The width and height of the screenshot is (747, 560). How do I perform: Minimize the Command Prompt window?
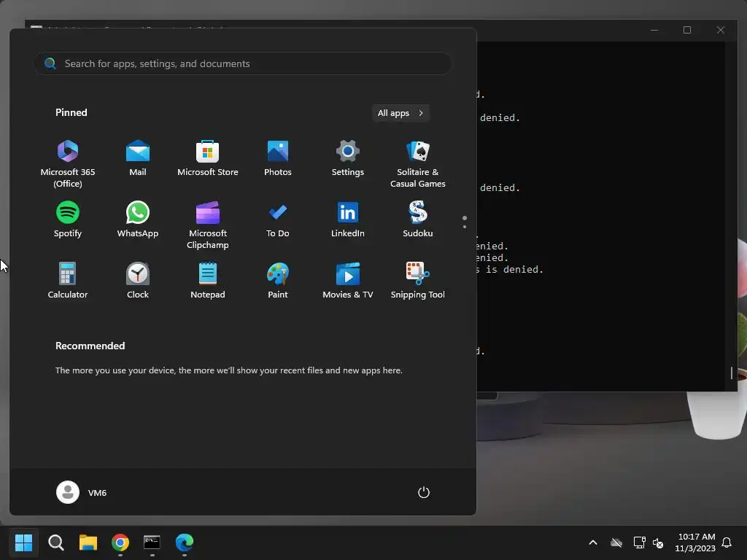click(x=654, y=30)
